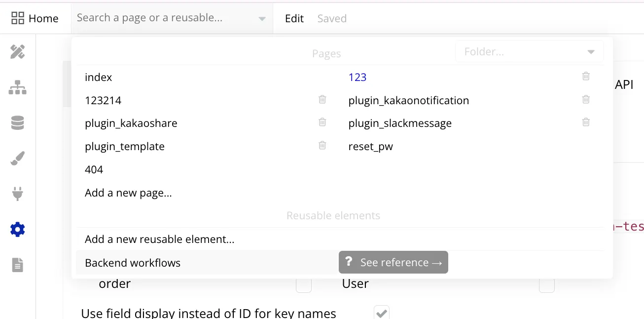Open Backend workflows from the list
The height and width of the screenshot is (319, 644).
tap(133, 263)
